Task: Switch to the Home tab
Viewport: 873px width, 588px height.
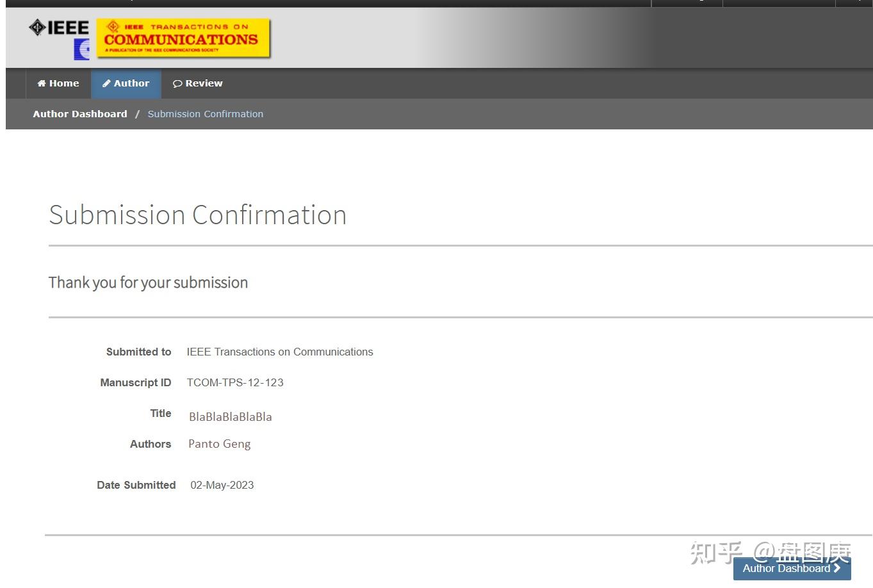Action: click(58, 83)
